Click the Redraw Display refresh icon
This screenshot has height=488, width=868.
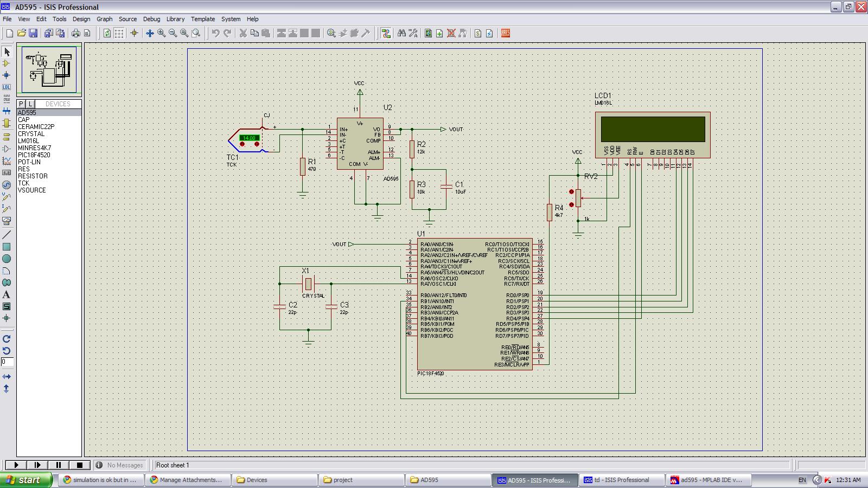coord(107,33)
